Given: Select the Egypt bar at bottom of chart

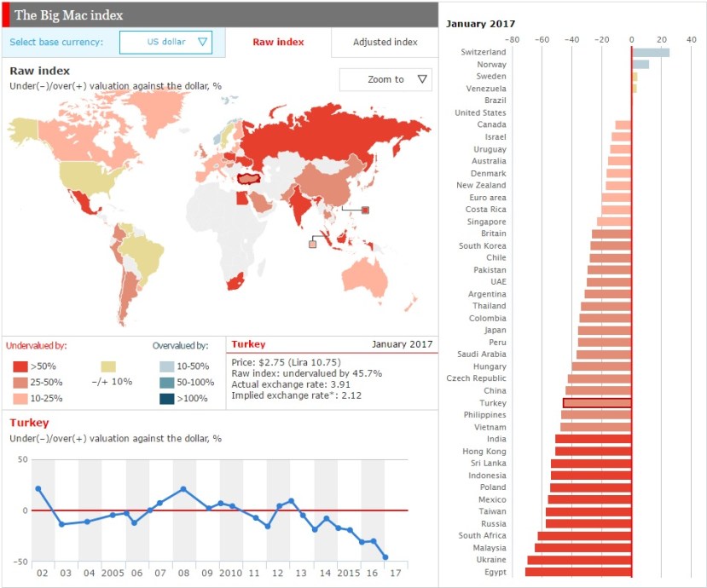Looking at the screenshot, I should pos(580,574).
